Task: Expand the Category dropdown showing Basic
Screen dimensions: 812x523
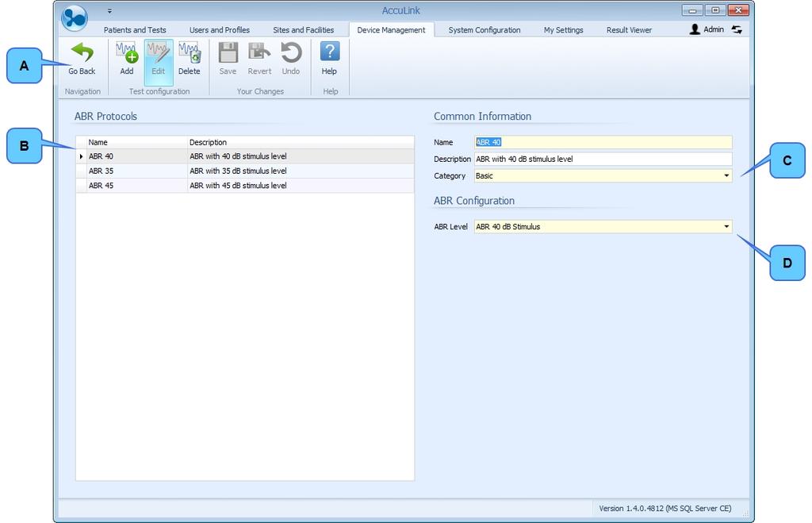Action: coord(726,175)
